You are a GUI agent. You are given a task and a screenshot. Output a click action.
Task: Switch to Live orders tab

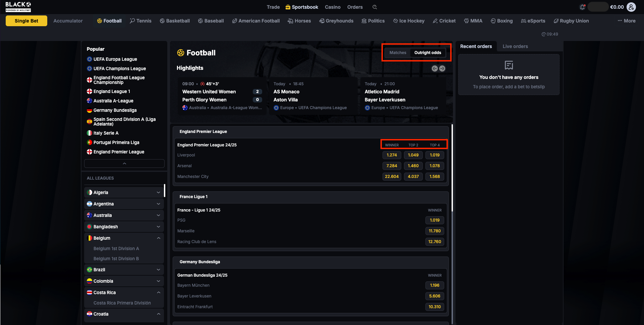point(515,46)
